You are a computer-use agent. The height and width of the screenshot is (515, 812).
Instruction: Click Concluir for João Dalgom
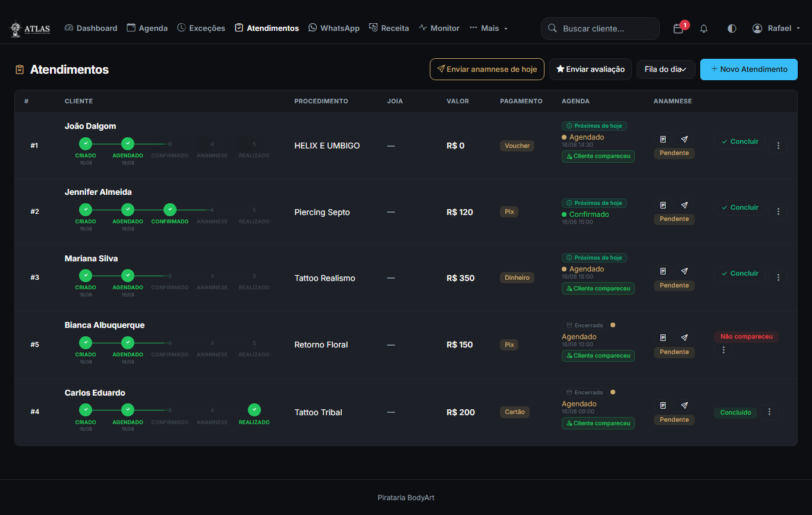tap(739, 141)
